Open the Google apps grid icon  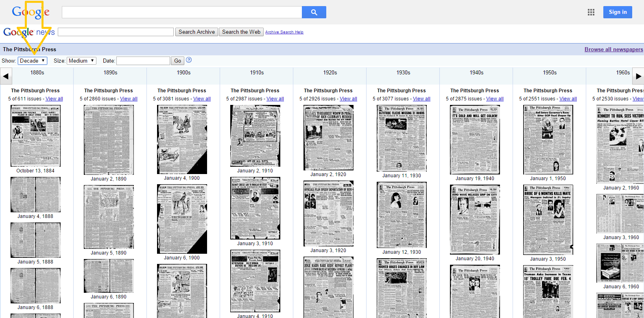click(591, 12)
